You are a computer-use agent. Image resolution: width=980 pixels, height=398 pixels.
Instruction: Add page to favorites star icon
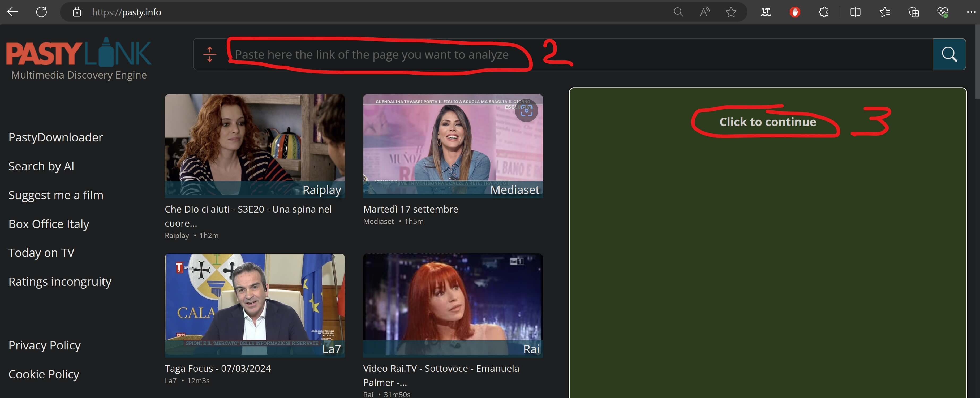click(x=731, y=12)
